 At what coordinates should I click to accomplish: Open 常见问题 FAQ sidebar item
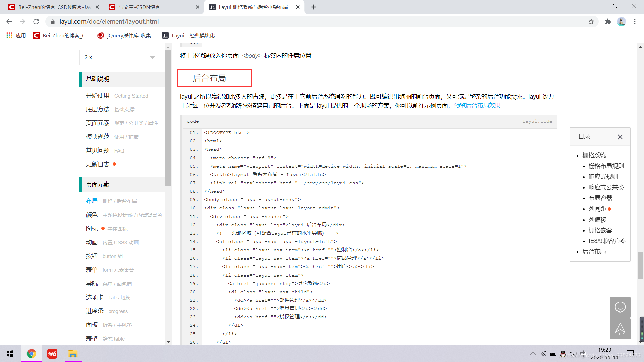(105, 150)
